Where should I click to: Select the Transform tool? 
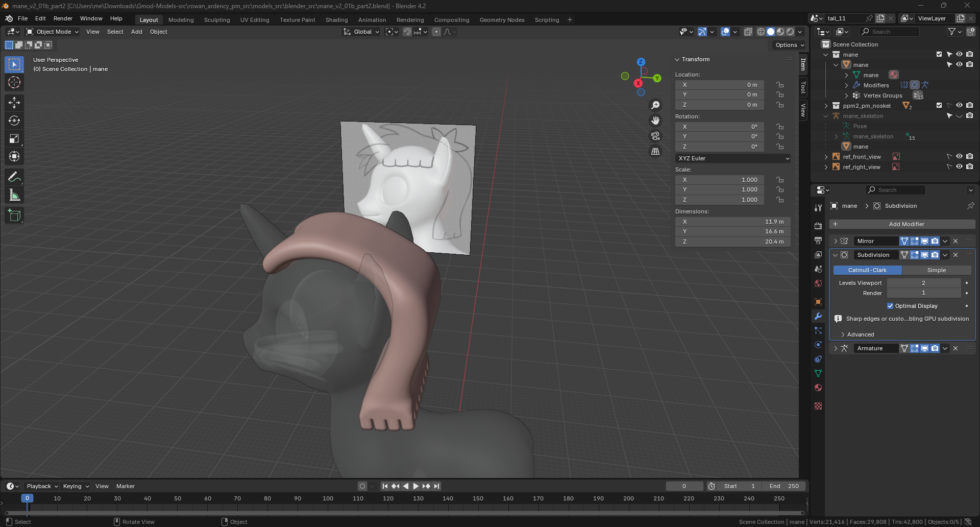tap(14, 156)
